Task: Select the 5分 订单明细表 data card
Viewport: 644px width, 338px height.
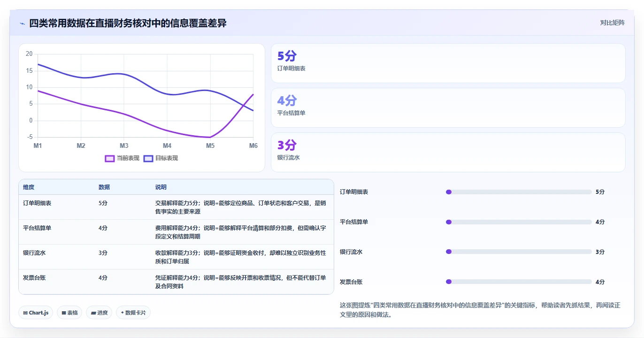Action: click(448, 63)
